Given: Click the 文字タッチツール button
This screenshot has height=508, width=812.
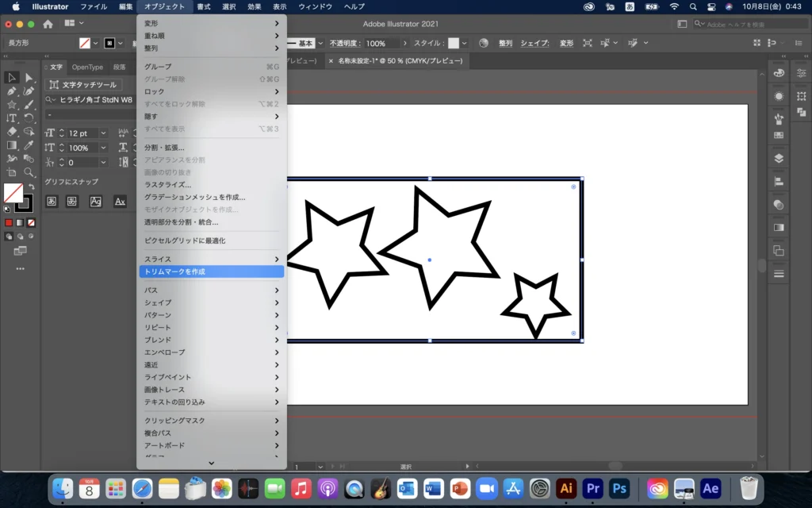Looking at the screenshot, I should tap(82, 85).
